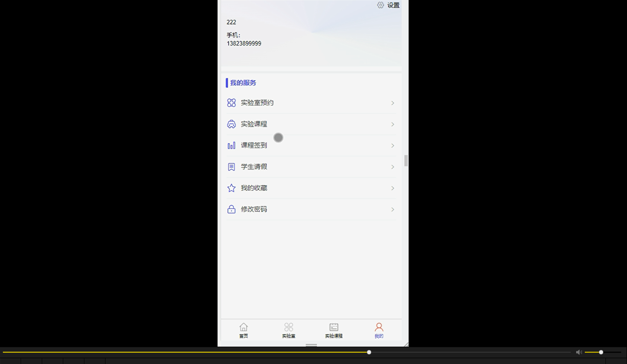Click the video progress bar playhead
This screenshot has width=627, height=364.
(x=368, y=352)
